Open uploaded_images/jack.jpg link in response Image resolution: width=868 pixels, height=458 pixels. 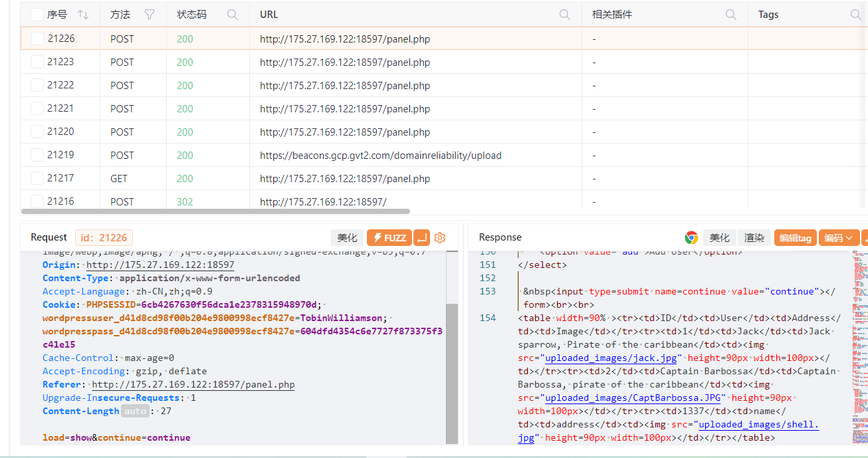tap(611, 358)
